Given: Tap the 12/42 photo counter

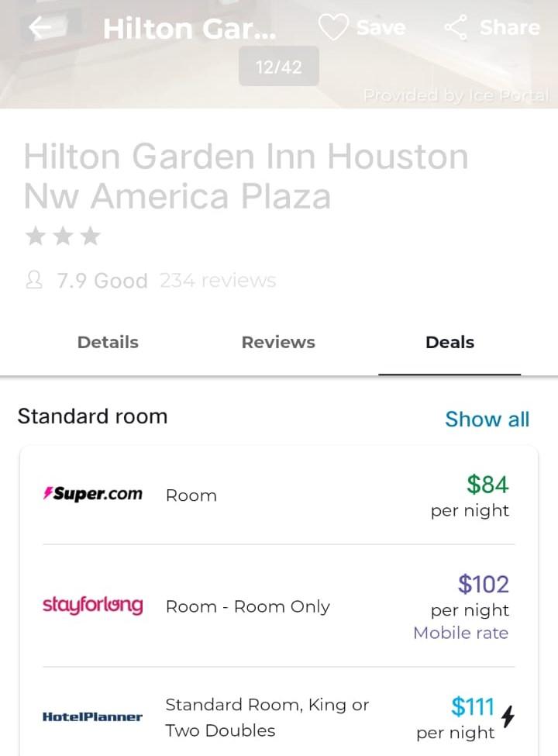Looking at the screenshot, I should tap(278, 67).
